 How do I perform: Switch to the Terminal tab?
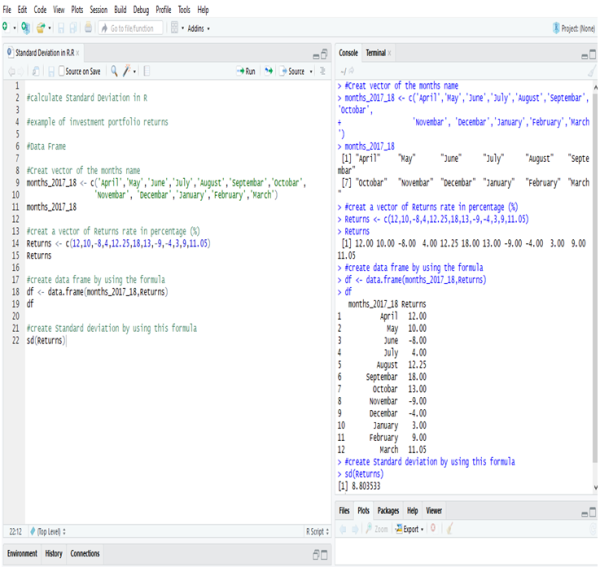(x=377, y=51)
